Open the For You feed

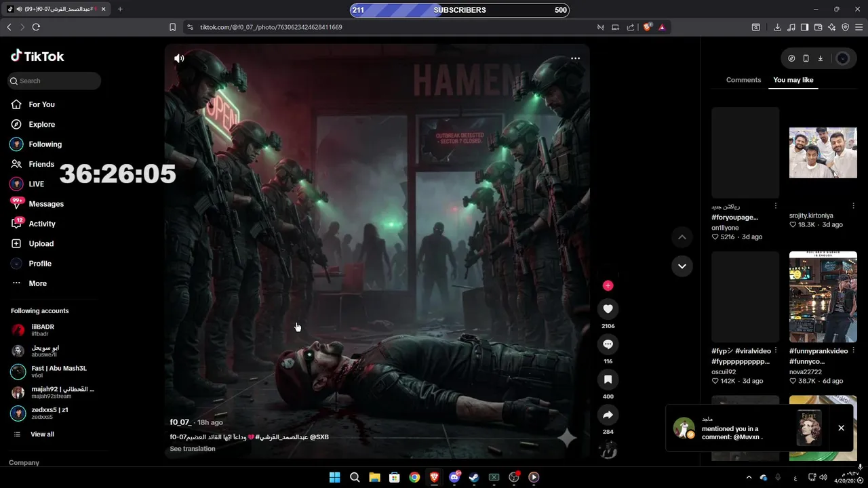tap(33, 104)
